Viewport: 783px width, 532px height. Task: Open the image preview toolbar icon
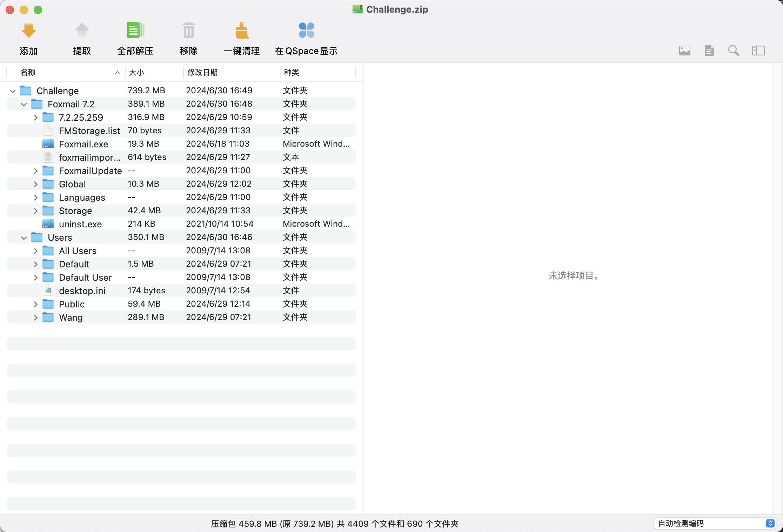click(684, 51)
